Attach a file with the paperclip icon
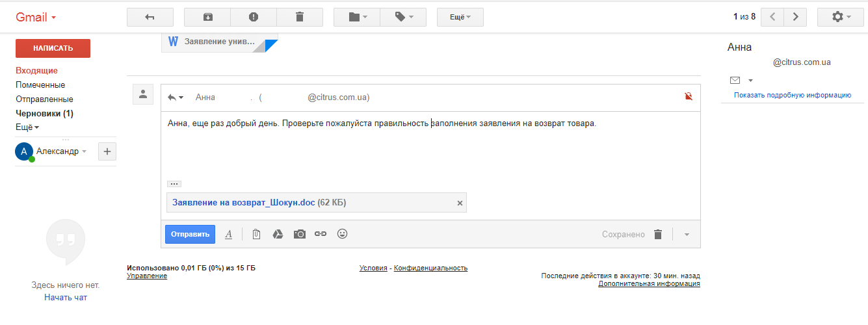This screenshot has width=868, height=325. [x=256, y=234]
